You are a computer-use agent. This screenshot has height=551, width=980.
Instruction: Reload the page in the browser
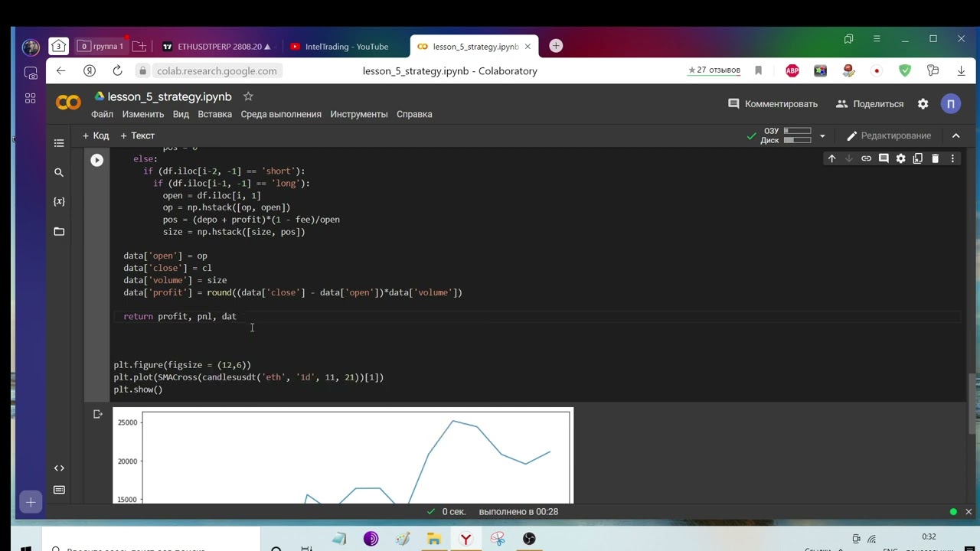pos(117,70)
